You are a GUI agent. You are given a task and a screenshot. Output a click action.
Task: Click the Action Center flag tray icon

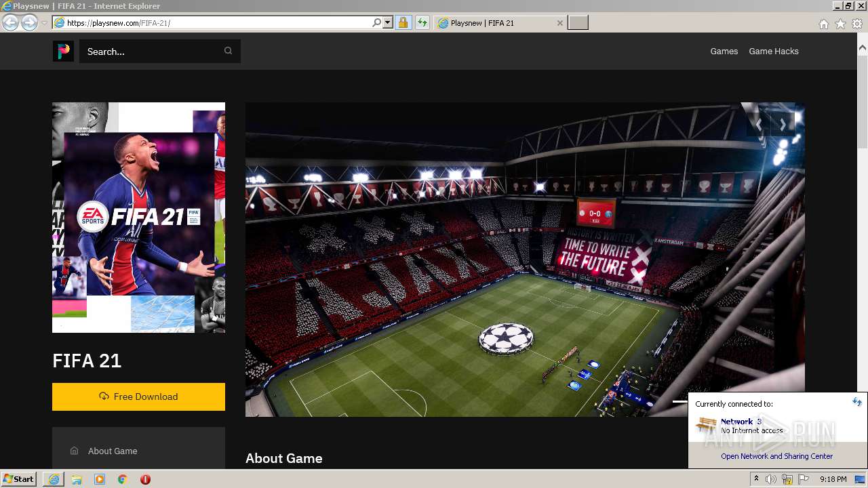pos(804,479)
